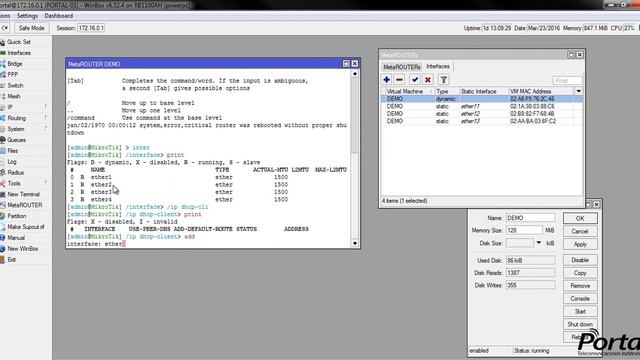Click terminal scrollbar up arrow
Viewport: 640px width, 360px height.
355,74
